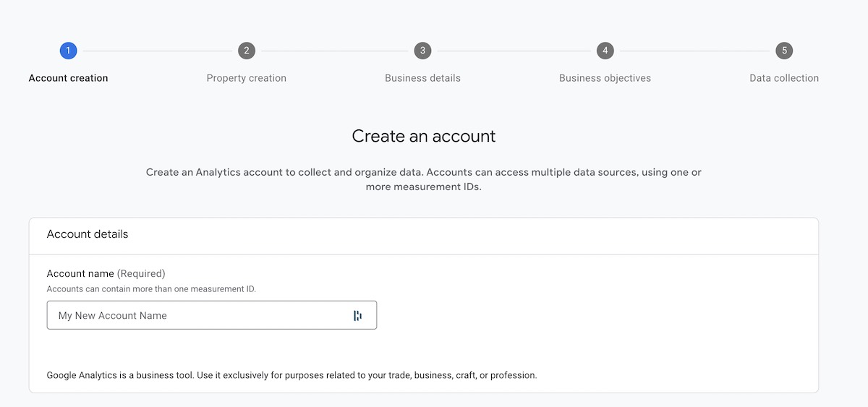
Task: Jump to the step 5 circle
Action: 784,51
